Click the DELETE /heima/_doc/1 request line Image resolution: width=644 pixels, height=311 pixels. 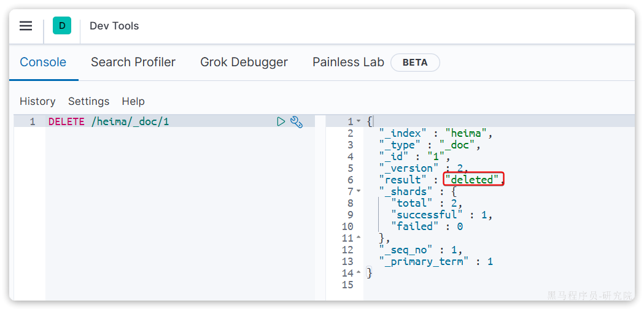click(109, 121)
